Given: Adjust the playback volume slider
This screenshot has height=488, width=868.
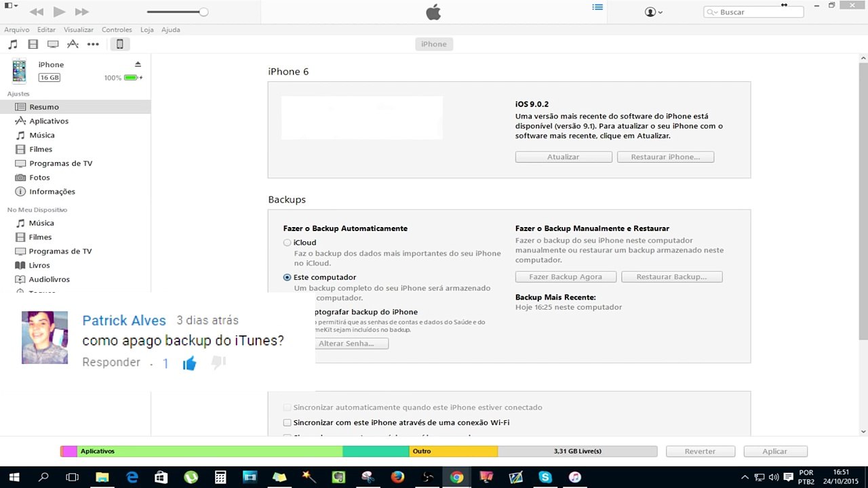Looking at the screenshot, I should click(176, 12).
